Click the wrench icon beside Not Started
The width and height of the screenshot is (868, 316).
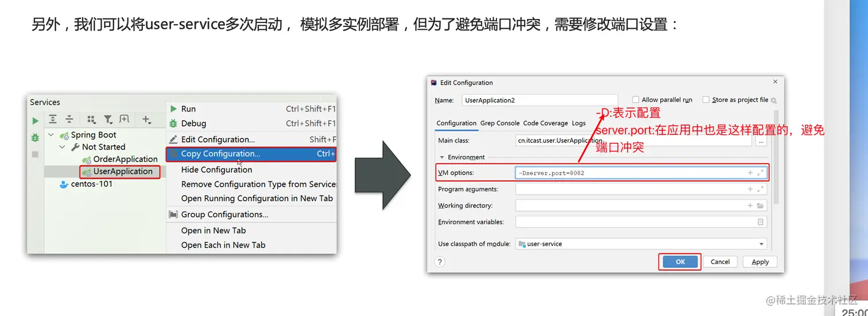click(75, 147)
